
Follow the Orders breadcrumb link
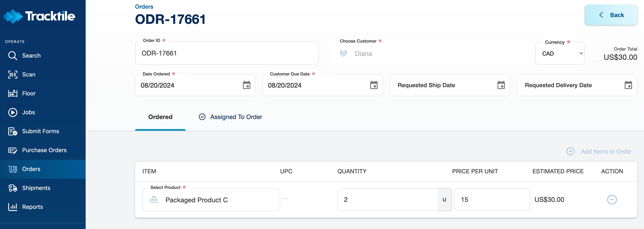tap(144, 7)
